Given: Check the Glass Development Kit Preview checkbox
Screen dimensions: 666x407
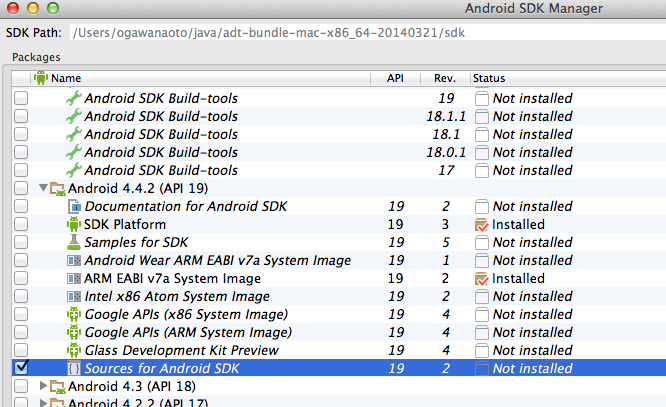Looking at the screenshot, I should tap(21, 350).
